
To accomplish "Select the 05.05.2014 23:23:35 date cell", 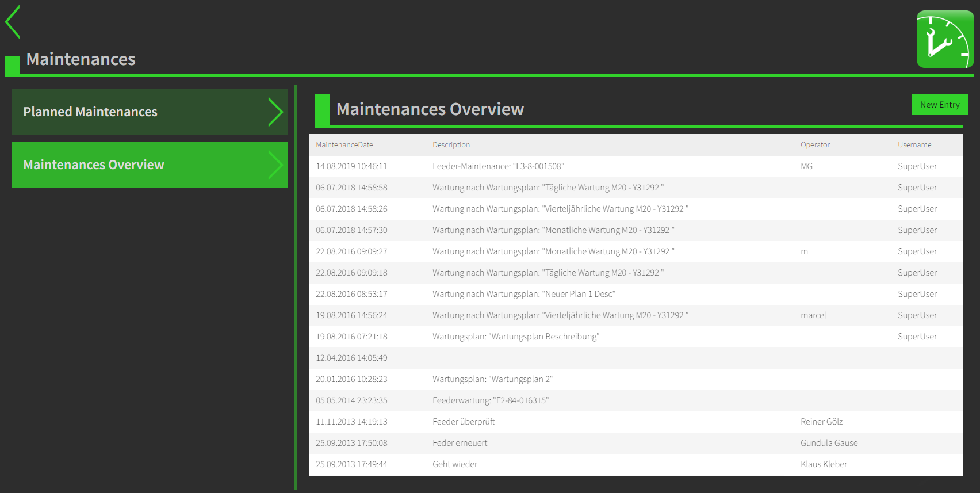I will [x=351, y=400].
